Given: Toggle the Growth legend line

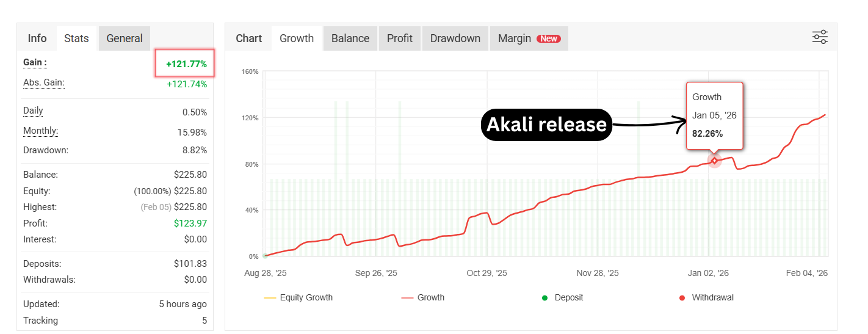Looking at the screenshot, I should 423,298.
